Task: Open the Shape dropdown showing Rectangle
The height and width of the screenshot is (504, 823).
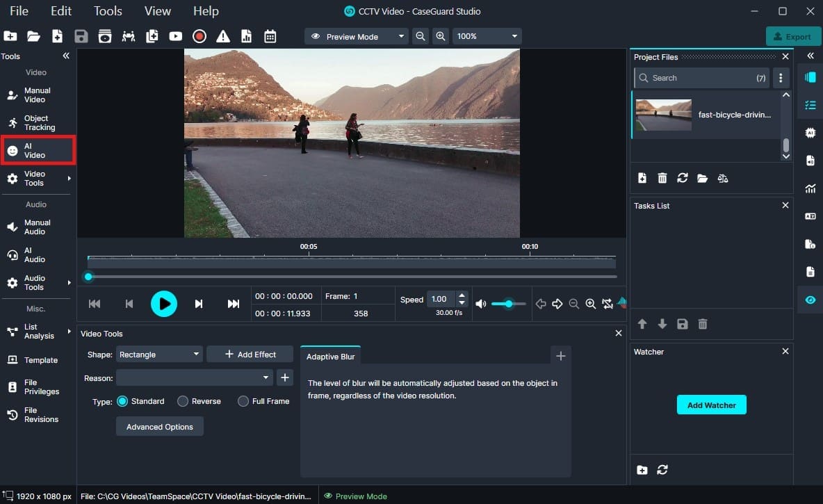Action: [x=158, y=354]
